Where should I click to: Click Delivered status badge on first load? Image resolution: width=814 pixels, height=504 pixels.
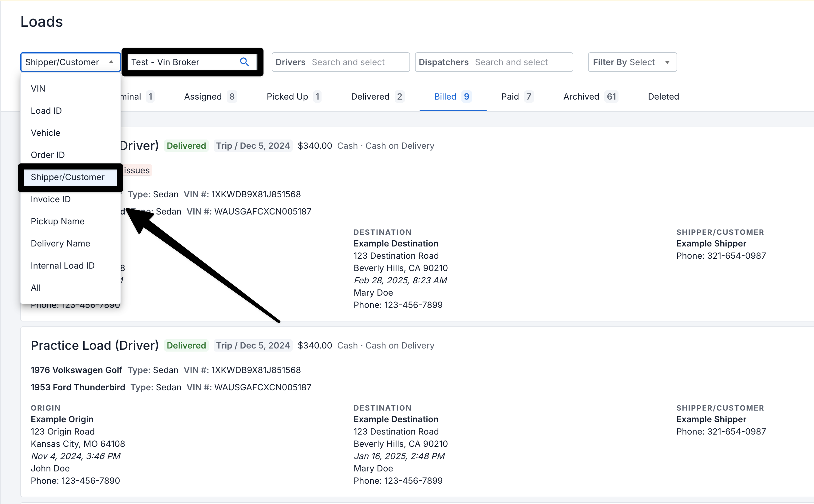click(x=186, y=146)
